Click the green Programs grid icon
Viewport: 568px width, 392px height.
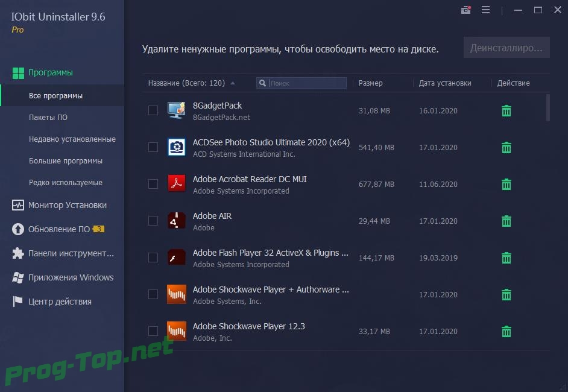tap(18, 73)
